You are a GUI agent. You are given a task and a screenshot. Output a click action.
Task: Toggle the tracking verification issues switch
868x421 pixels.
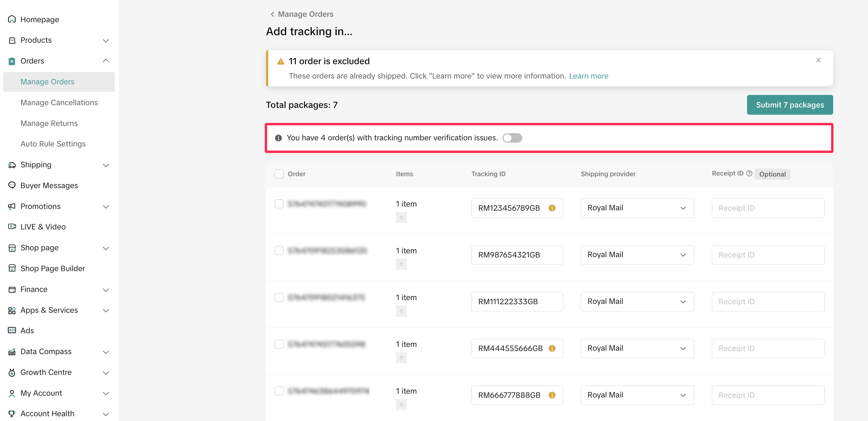[x=512, y=138]
